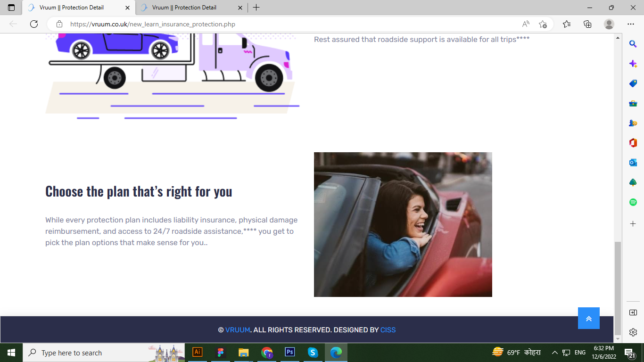This screenshot has height=362, width=644.
Task: Click the woman in convertible photo
Action: 403,224
